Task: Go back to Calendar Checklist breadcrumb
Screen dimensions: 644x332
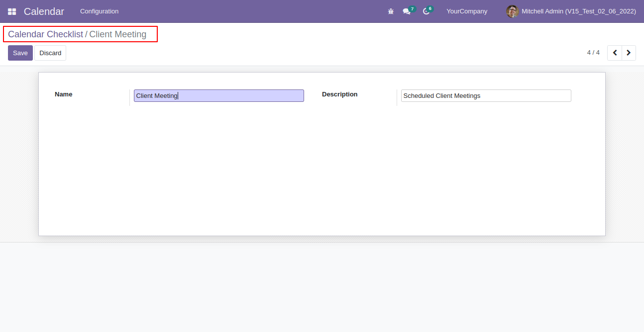Action: coord(45,34)
